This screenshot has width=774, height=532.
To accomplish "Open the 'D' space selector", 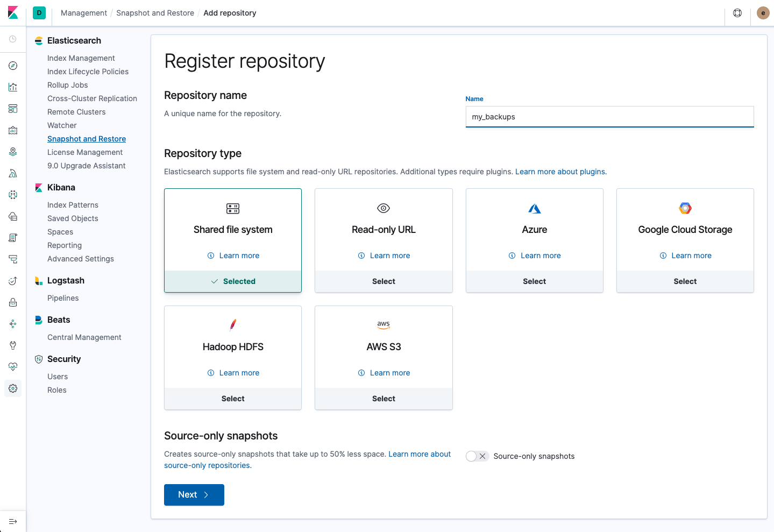I will [39, 12].
